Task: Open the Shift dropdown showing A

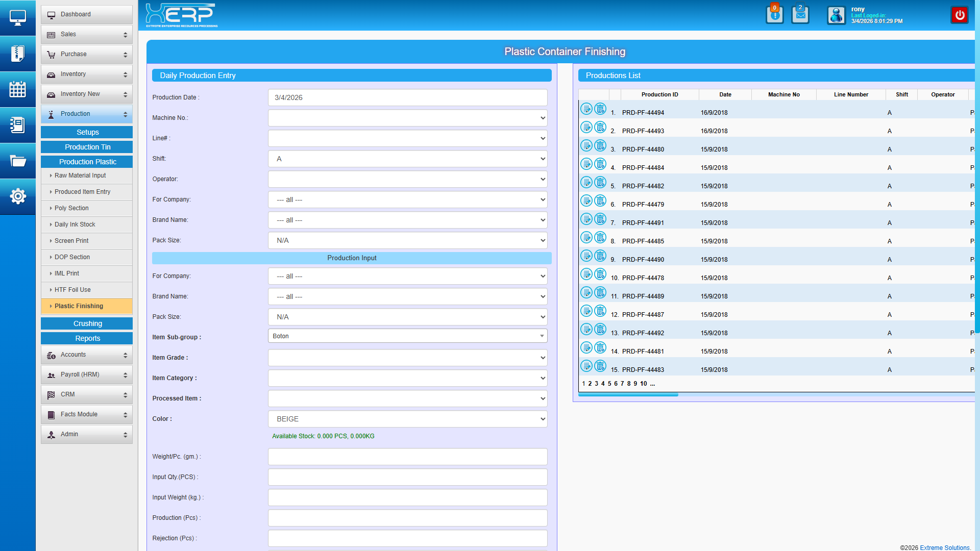Action: (407, 159)
